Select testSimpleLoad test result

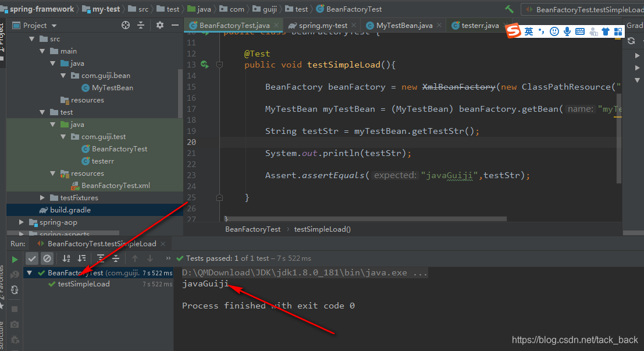(x=83, y=284)
